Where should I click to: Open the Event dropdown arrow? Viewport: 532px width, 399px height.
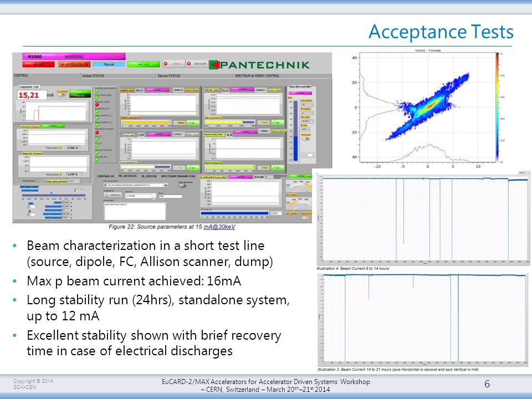(x=183, y=196)
